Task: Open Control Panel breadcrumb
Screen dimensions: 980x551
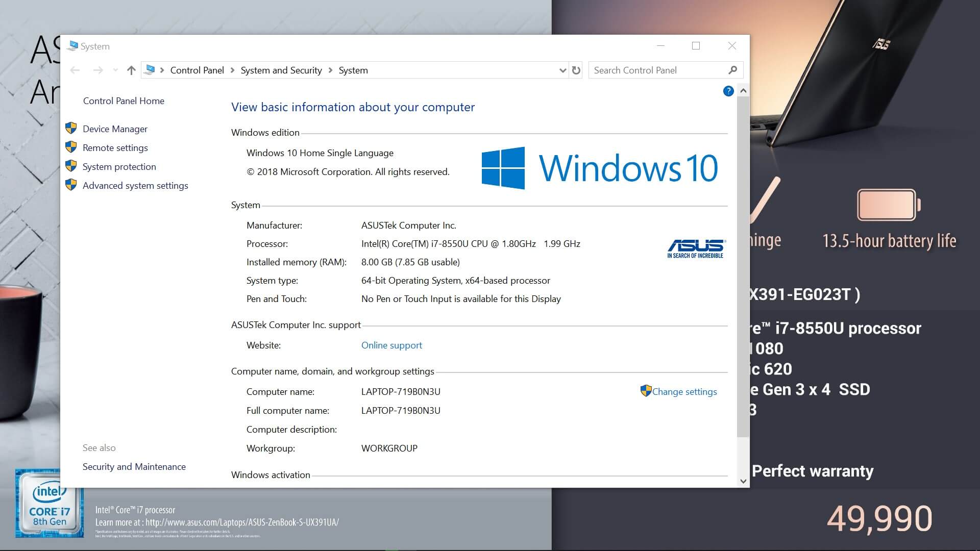Action: click(197, 70)
